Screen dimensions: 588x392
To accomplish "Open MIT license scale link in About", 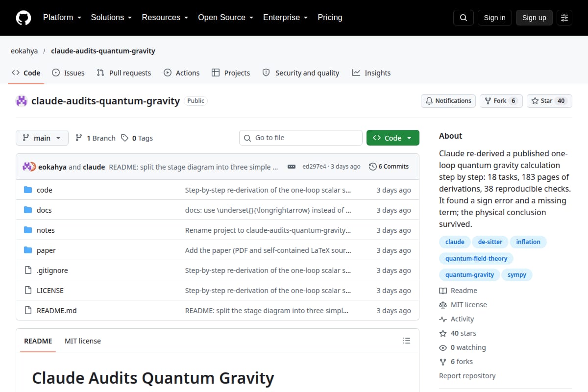I will point(463,305).
